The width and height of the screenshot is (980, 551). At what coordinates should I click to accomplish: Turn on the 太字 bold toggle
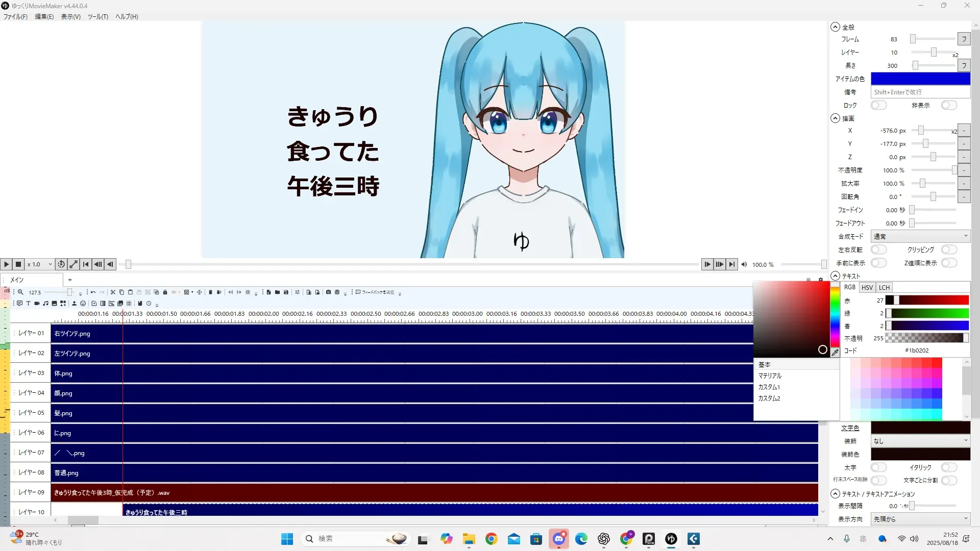878,467
